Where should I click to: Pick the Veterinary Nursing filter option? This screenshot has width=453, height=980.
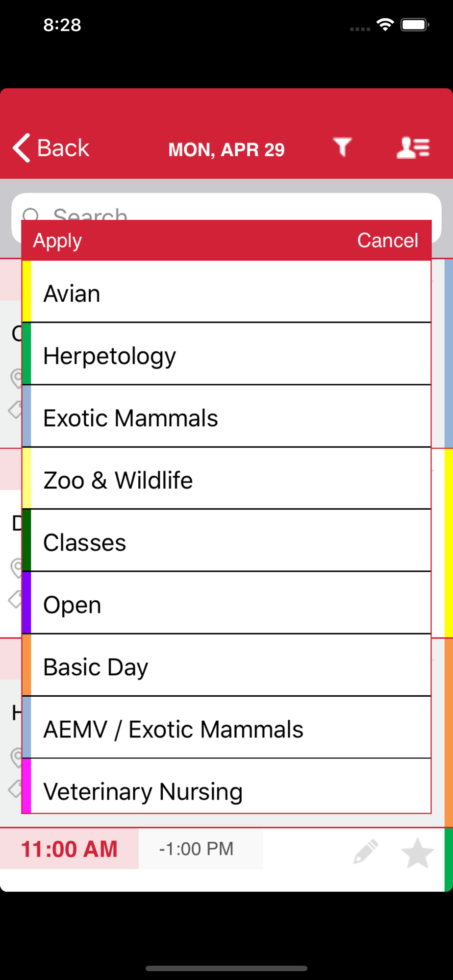pyautogui.click(x=226, y=786)
